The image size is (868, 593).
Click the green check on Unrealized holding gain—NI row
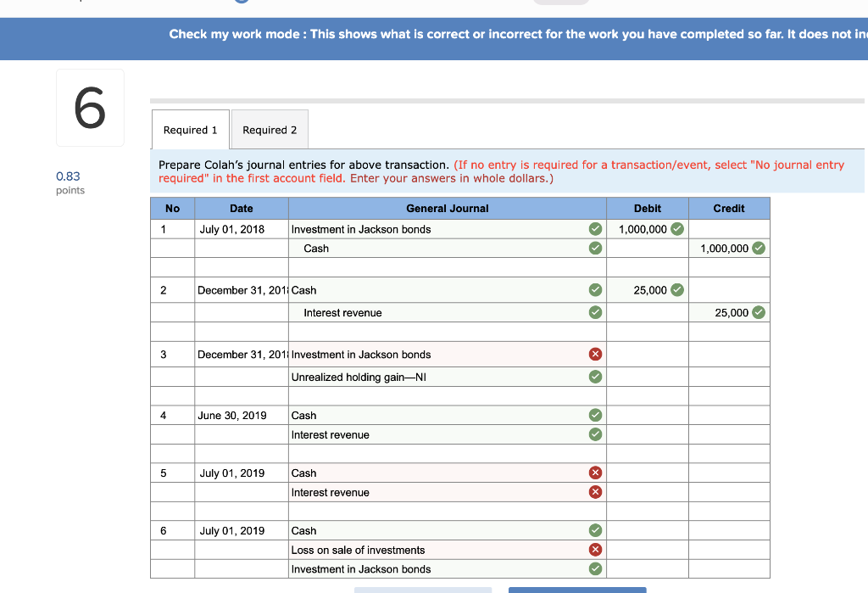[x=595, y=377]
